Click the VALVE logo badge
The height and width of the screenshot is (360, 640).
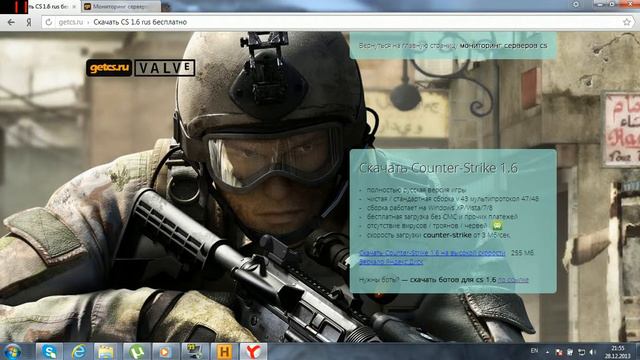point(164,68)
